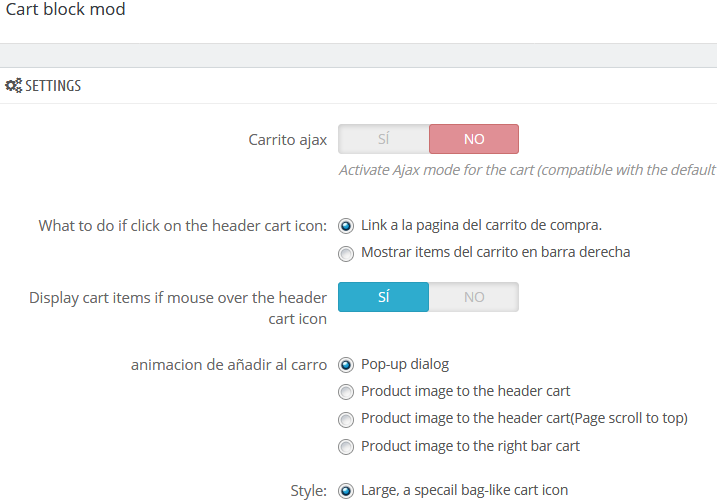717x503 pixels.
Task: Pick header cart animation with page scroll to top
Action: click(346, 419)
